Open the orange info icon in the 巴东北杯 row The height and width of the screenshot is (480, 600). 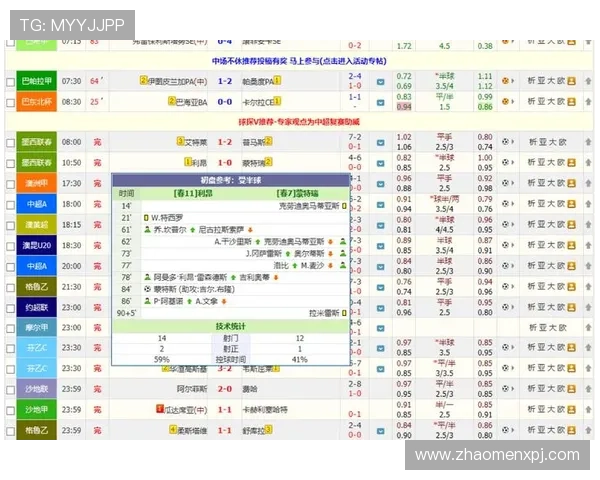571,101
